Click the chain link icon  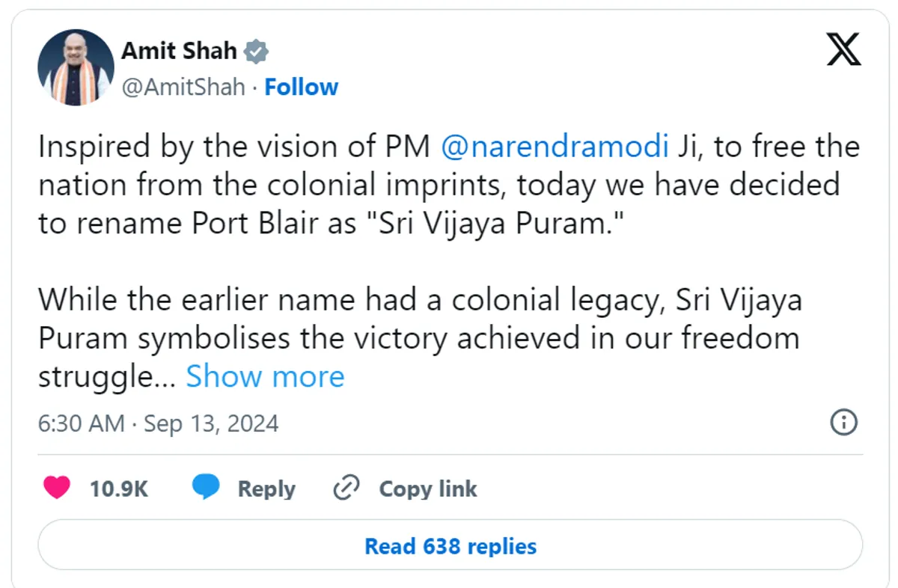[x=346, y=489]
